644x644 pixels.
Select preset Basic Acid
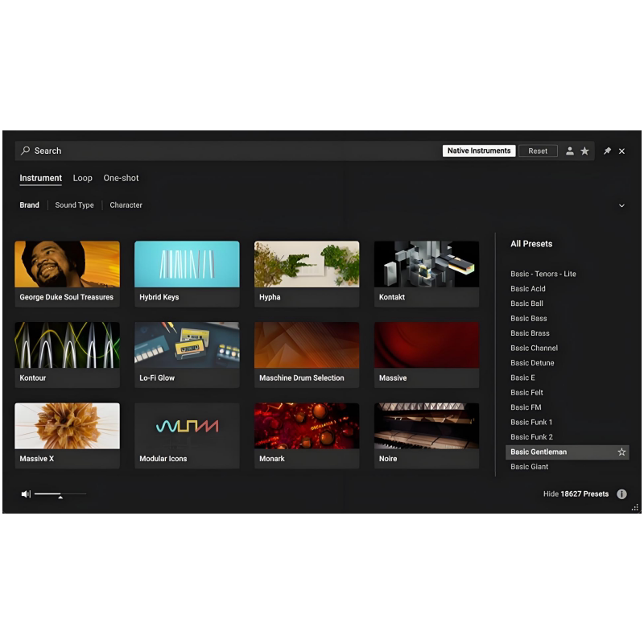point(528,289)
